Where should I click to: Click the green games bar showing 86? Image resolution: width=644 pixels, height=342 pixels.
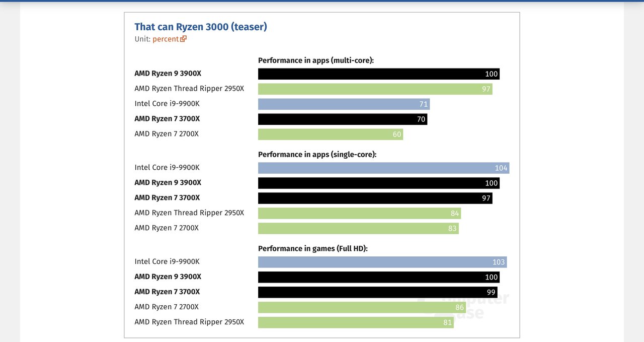click(x=362, y=308)
